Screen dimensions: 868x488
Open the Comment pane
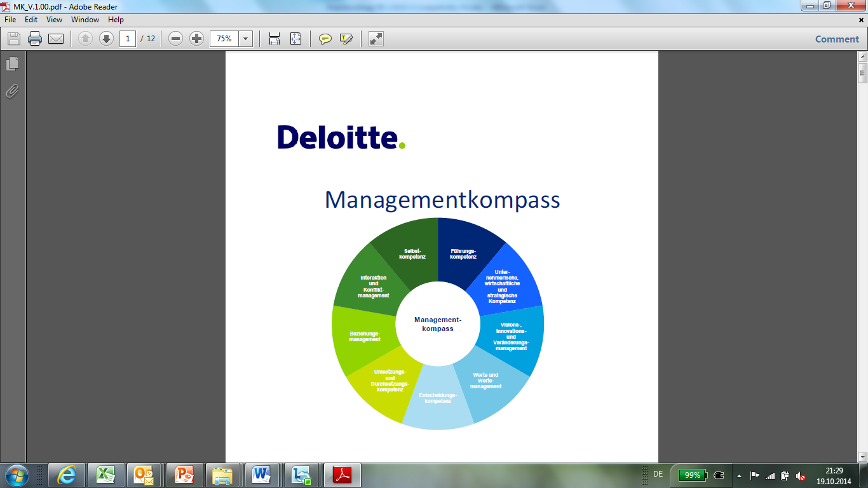tap(837, 39)
